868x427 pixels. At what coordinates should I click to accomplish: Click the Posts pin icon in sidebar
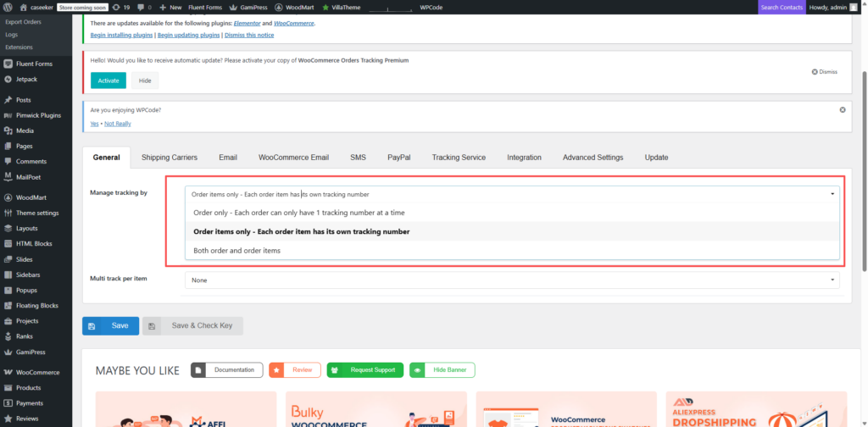pos(8,100)
